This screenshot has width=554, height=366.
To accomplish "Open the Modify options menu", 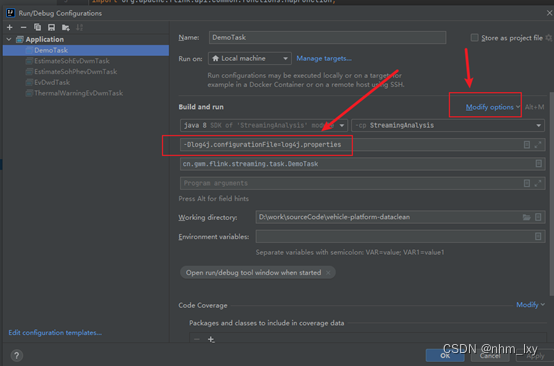I will coord(493,107).
